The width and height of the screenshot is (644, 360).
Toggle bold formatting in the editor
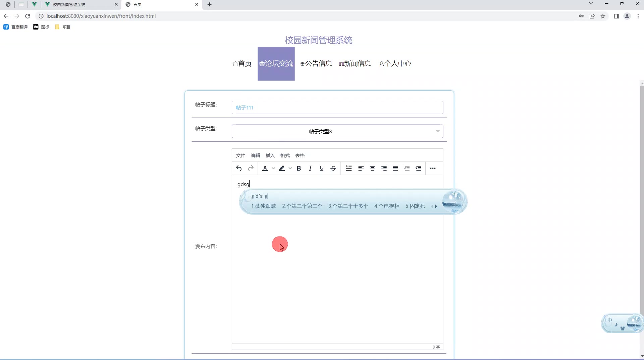[299, 168]
